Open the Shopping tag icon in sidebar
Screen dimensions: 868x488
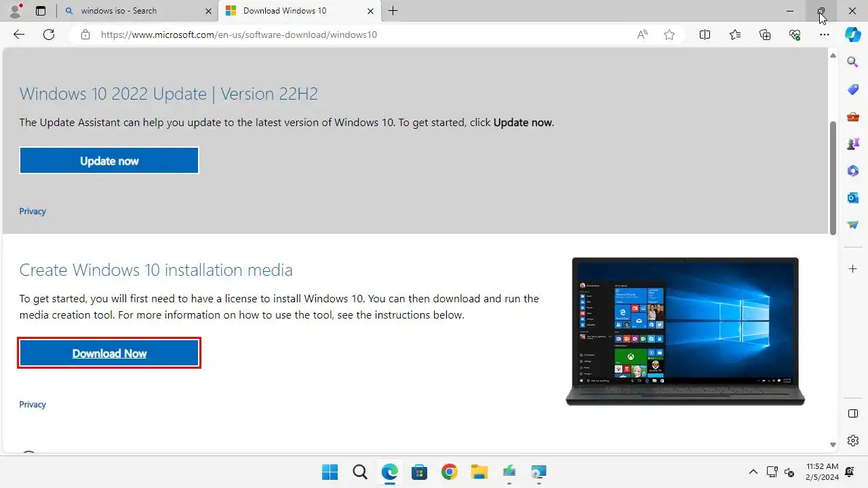tap(853, 89)
